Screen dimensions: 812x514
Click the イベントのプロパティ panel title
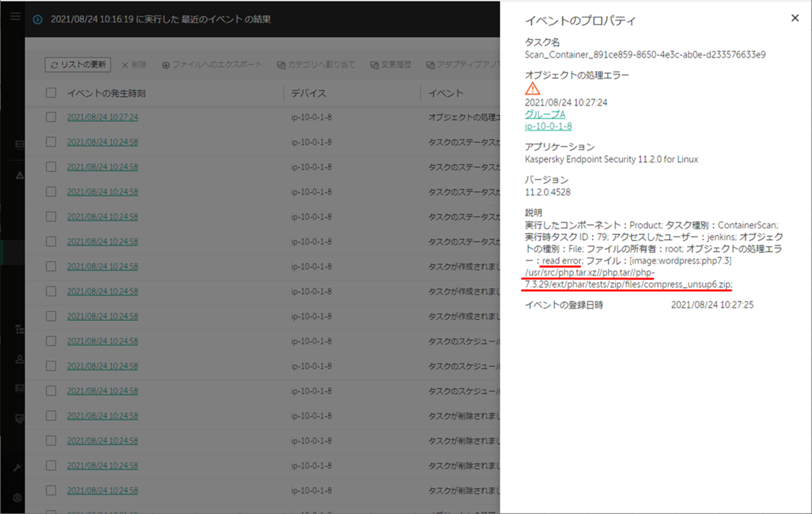[581, 21]
